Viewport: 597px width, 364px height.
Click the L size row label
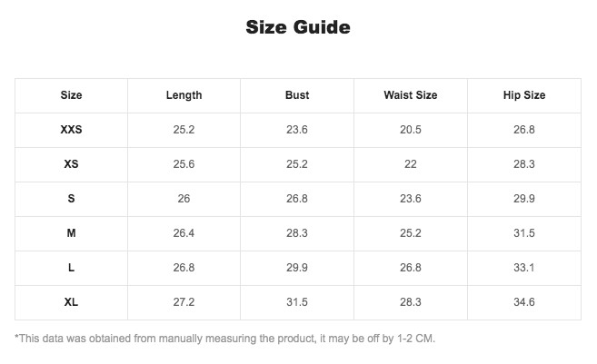tap(71, 268)
